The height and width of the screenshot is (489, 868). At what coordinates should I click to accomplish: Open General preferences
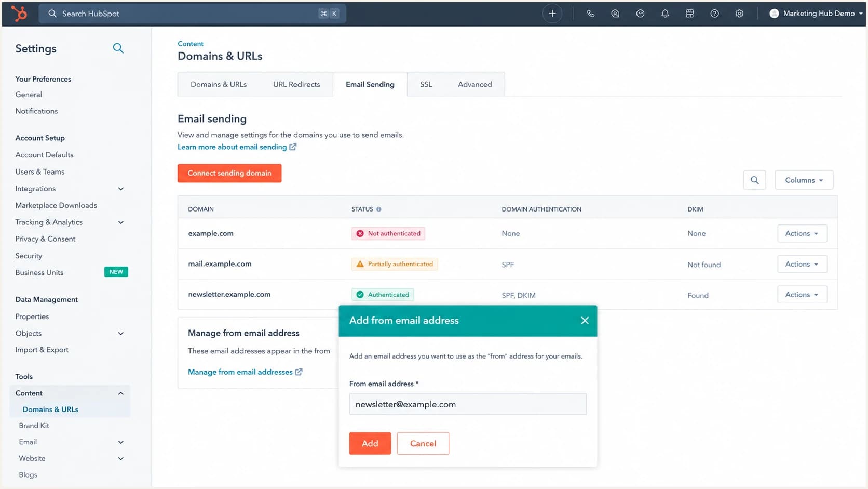coord(29,95)
